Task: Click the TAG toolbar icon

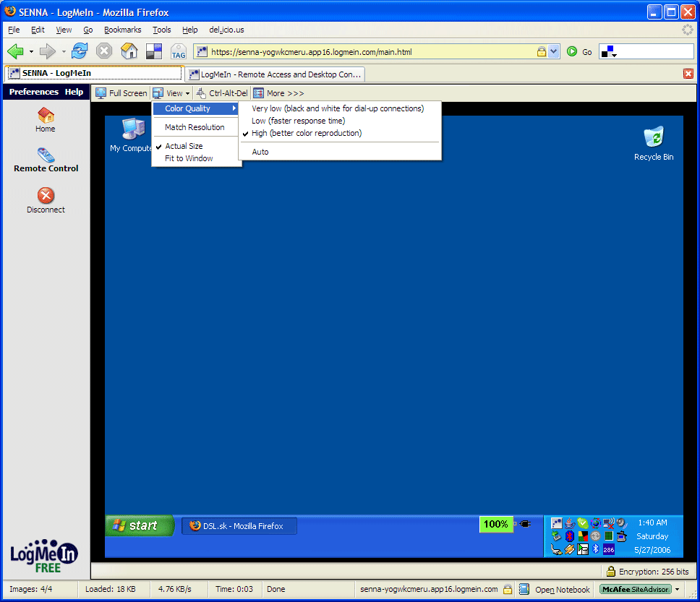Action: [x=179, y=52]
